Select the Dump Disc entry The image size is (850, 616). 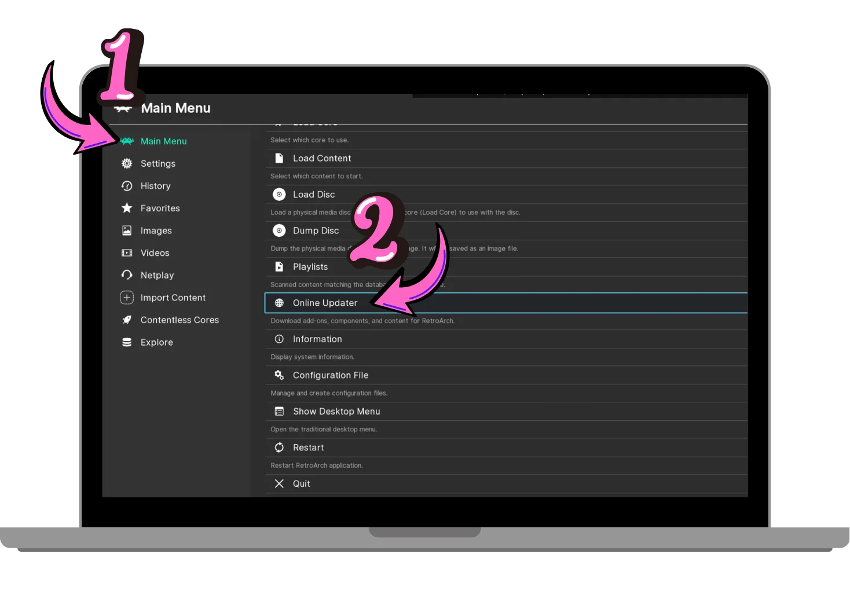click(506, 230)
